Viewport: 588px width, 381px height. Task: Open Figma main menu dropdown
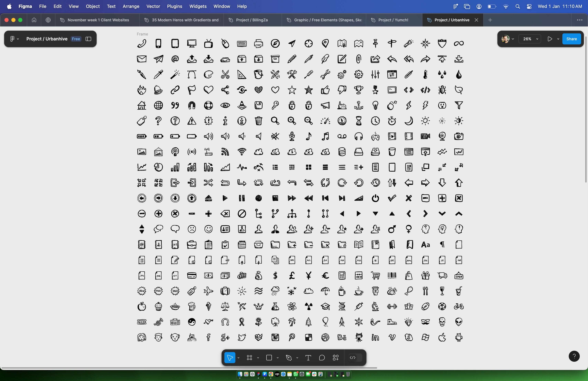[x=14, y=39]
